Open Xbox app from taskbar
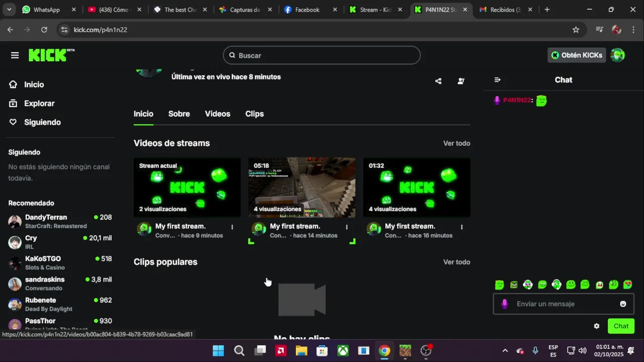 point(343,350)
